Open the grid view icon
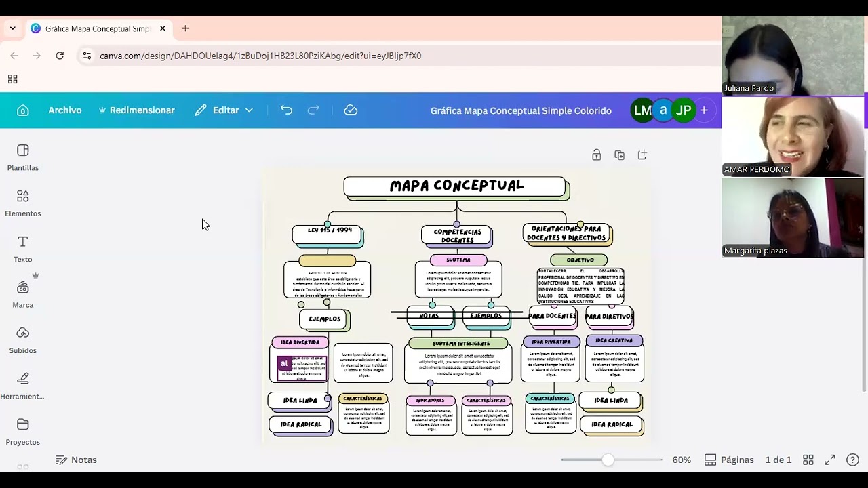 pos(808,460)
